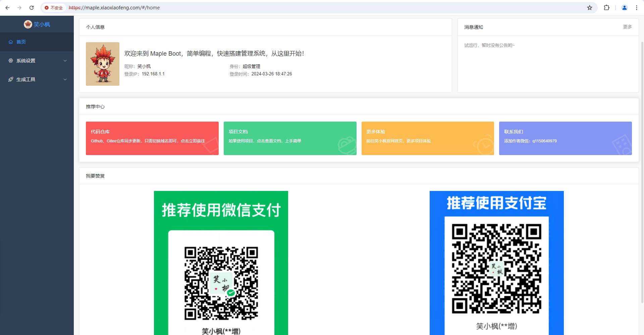
Task: Click the 不安全 security warning badge
Action: 54,8
